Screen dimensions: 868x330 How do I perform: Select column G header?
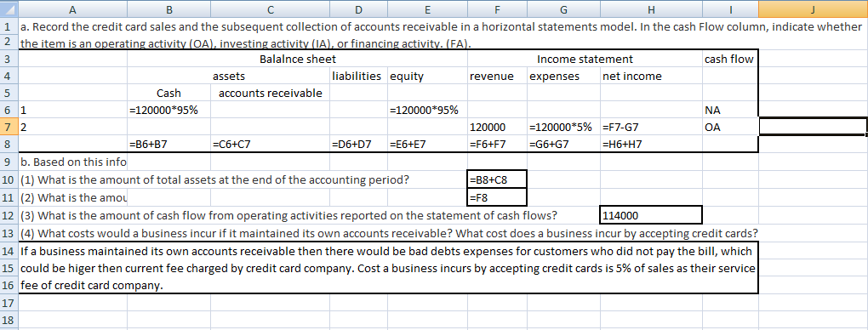pyautogui.click(x=563, y=9)
